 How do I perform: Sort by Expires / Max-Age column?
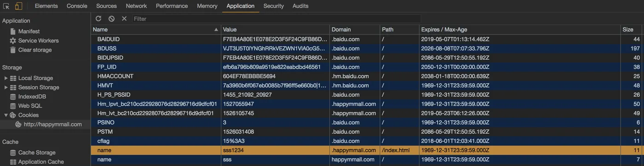tap(520, 29)
